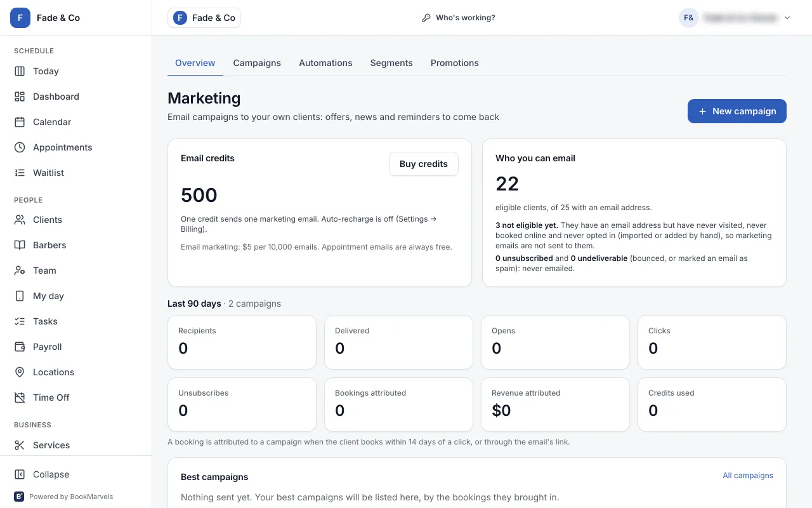Expand the account menu chevron

[x=787, y=18]
